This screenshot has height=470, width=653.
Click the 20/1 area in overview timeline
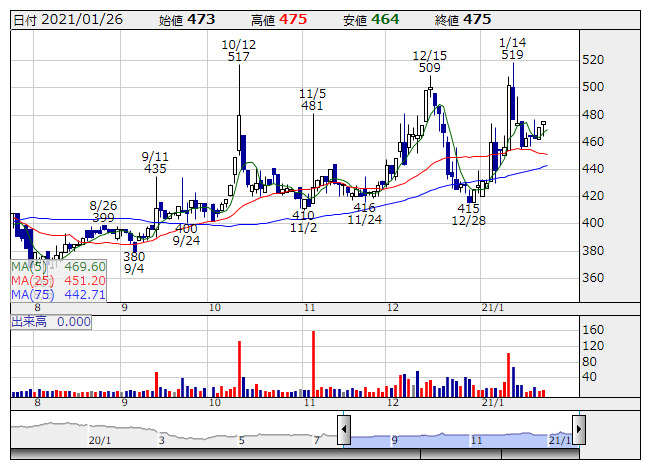(98, 439)
